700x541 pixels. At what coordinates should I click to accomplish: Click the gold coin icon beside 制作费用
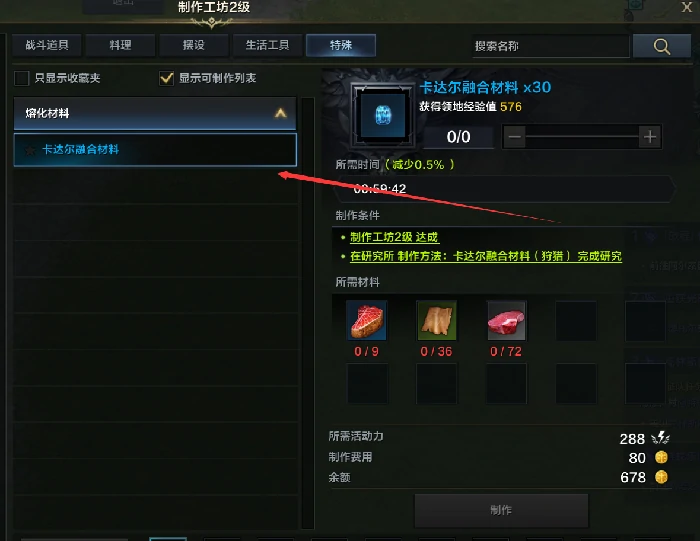tap(661, 457)
